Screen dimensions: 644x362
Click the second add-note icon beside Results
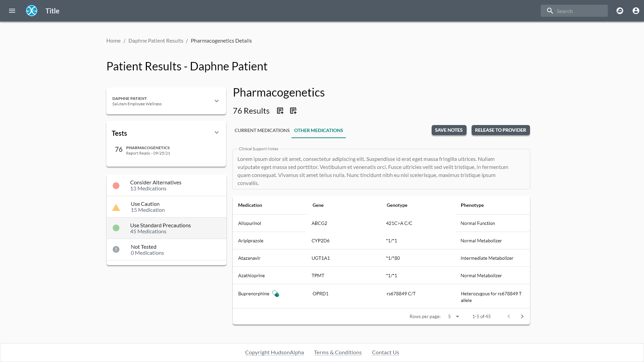point(293,111)
